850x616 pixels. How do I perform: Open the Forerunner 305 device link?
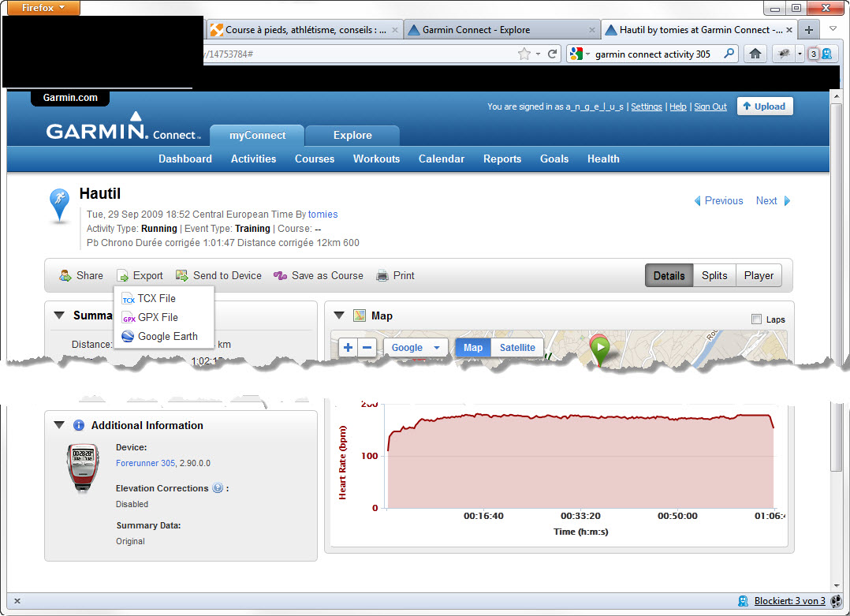pyautogui.click(x=145, y=463)
